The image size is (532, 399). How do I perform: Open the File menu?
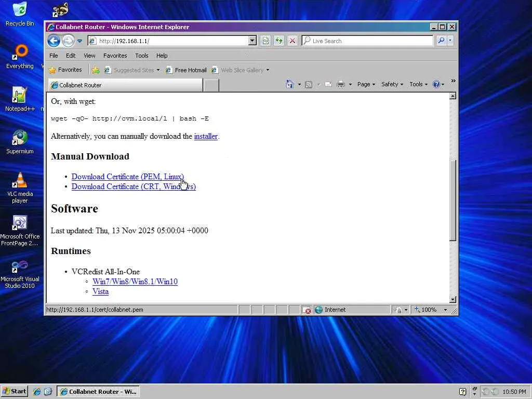[x=54, y=56]
